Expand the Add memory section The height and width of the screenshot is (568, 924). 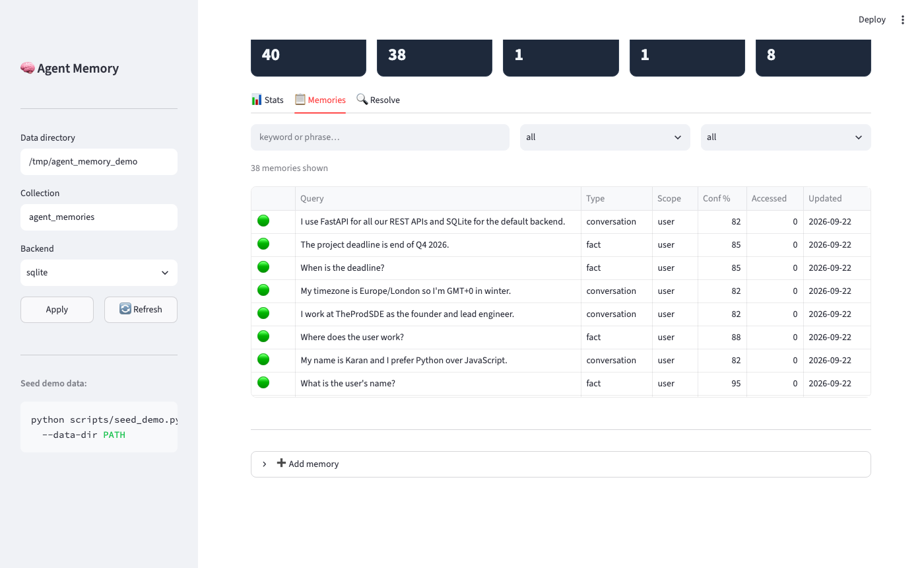(x=560, y=464)
